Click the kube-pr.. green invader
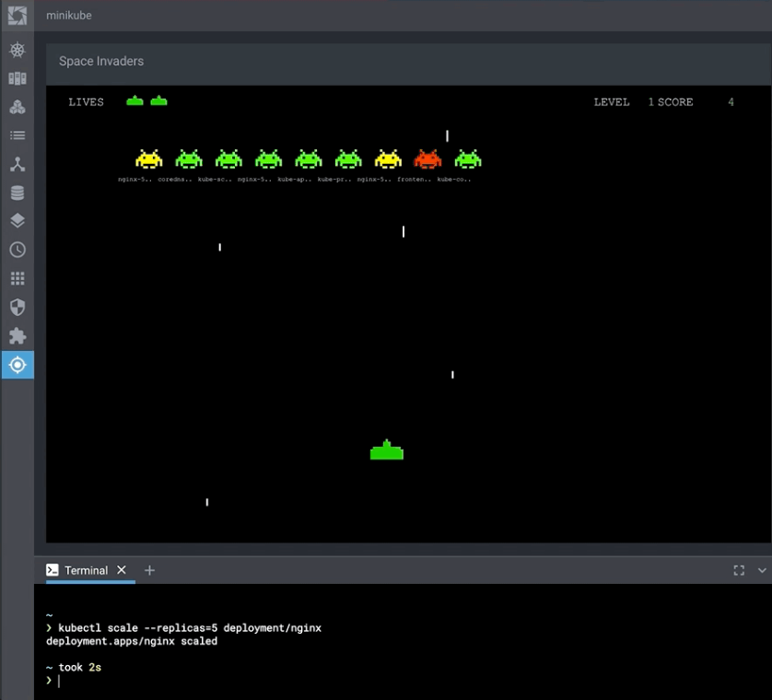Viewport: 772px width, 700px height. 348,159
